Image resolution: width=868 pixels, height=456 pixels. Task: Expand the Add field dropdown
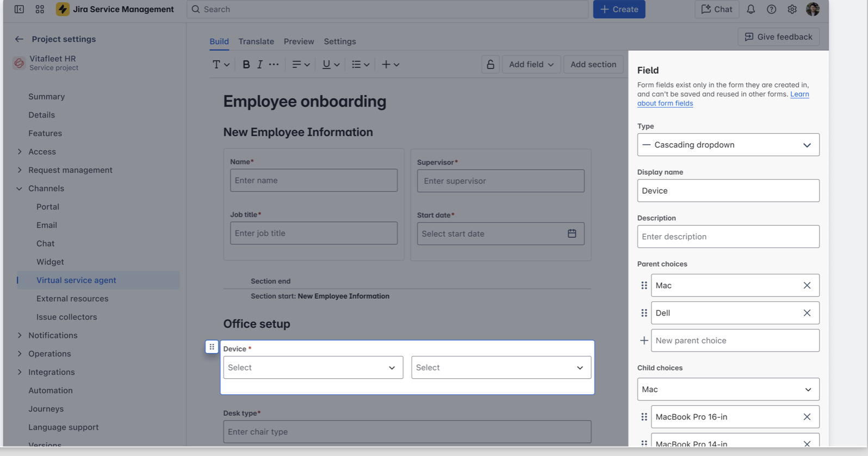pos(531,64)
